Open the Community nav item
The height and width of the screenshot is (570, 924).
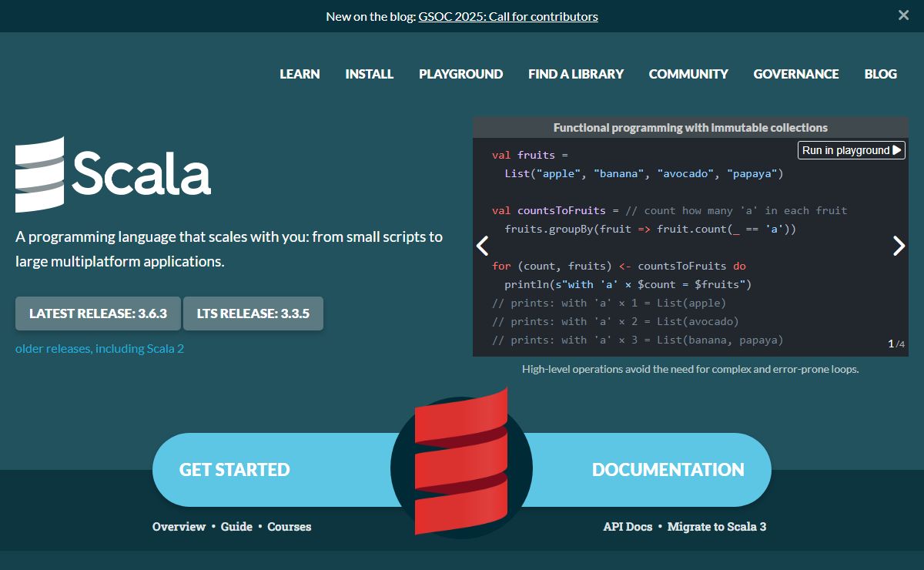(x=688, y=74)
